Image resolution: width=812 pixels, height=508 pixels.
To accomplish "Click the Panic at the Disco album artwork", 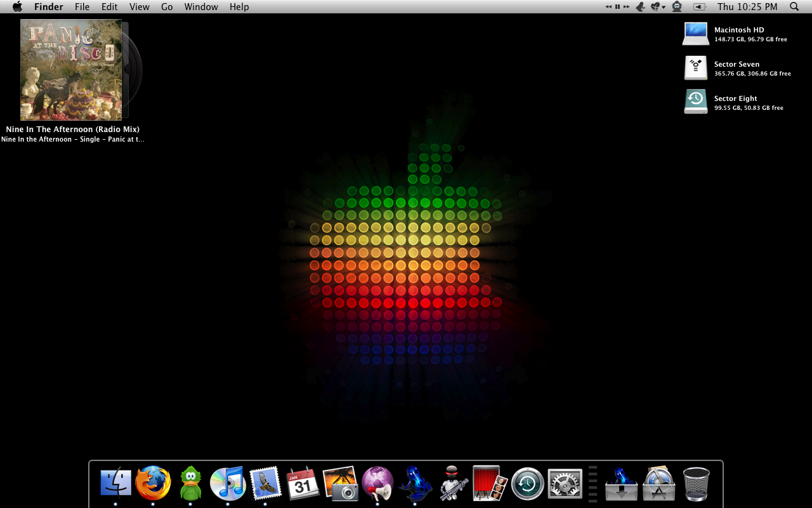I will pyautogui.click(x=71, y=70).
